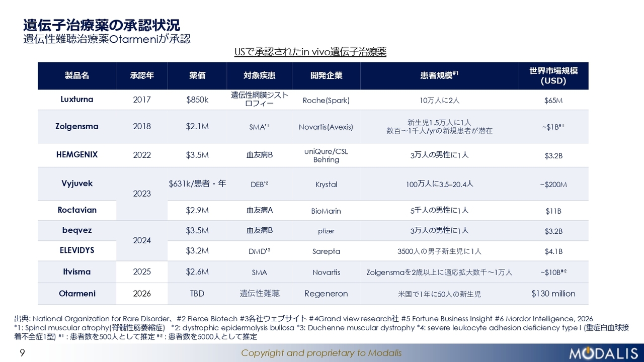Viewport: 644px width, 362px height.
Task: Select the "対象疾患" column header
Action: pos(260,75)
